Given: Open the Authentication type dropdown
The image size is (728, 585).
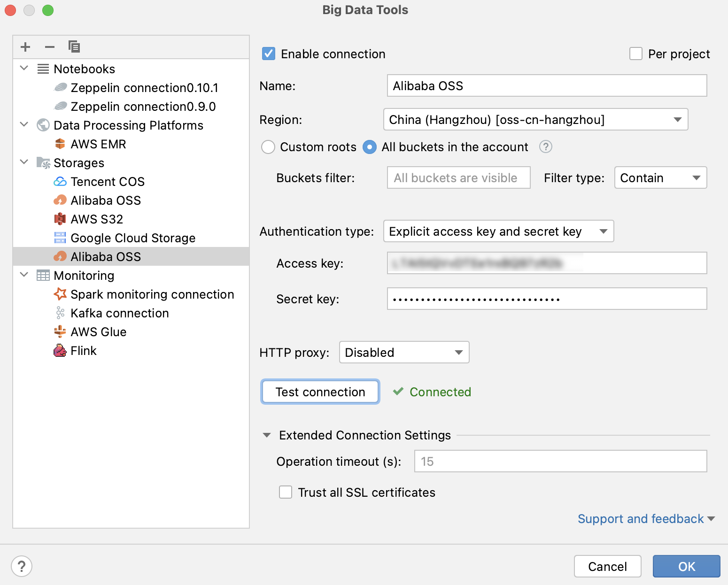Looking at the screenshot, I should [498, 231].
